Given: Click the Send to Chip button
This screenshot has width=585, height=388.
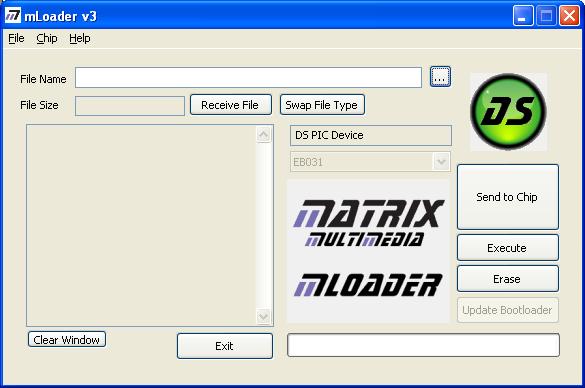Looking at the screenshot, I should click(507, 197).
